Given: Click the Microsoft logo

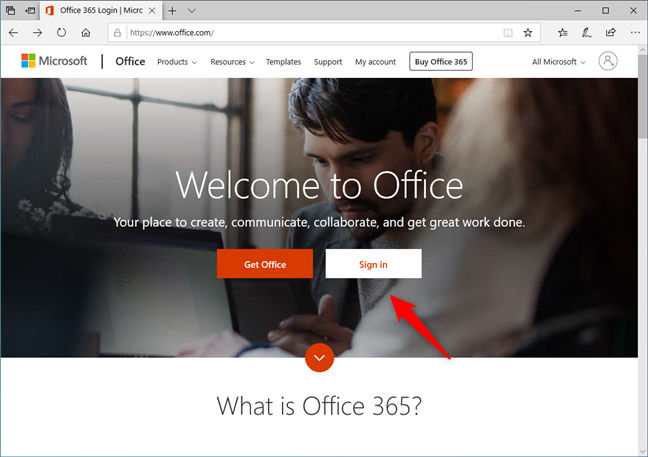Looking at the screenshot, I should [x=54, y=61].
